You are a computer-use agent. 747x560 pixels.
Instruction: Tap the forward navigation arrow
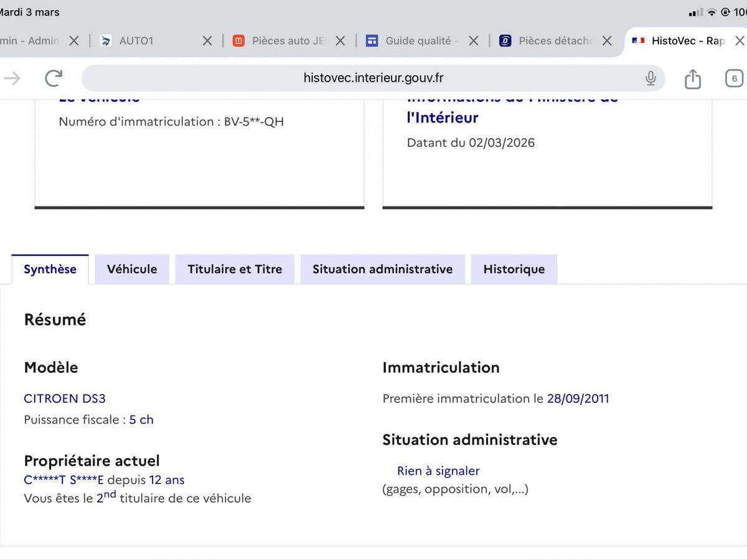(12, 78)
